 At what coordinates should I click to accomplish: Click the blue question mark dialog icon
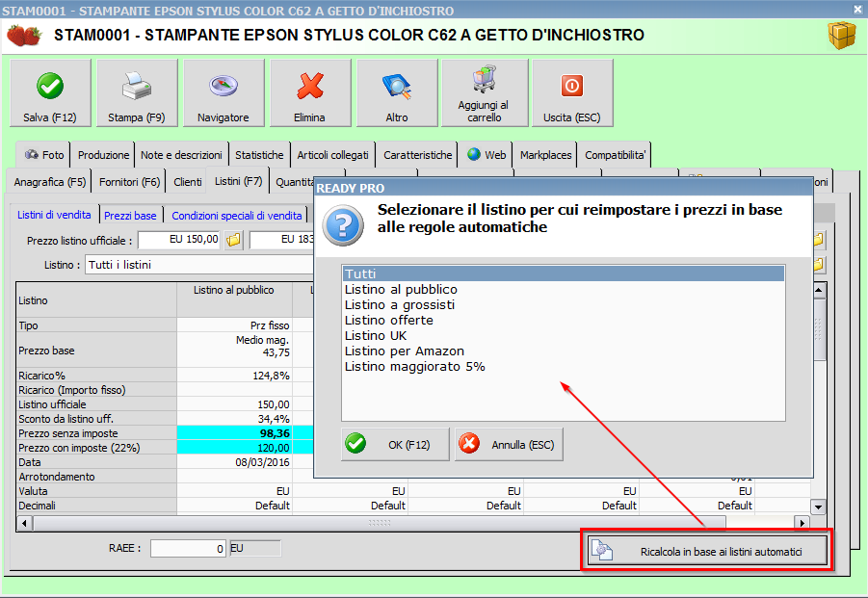point(343,225)
